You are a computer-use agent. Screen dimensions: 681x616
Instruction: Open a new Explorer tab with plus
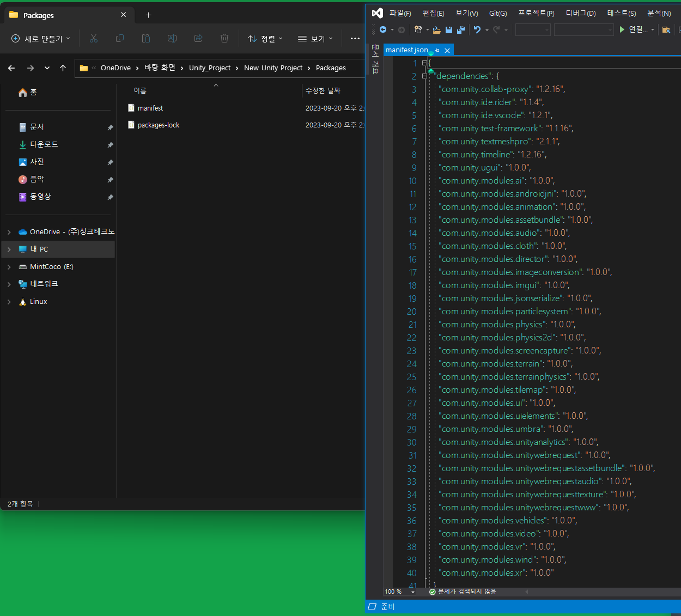tap(148, 15)
